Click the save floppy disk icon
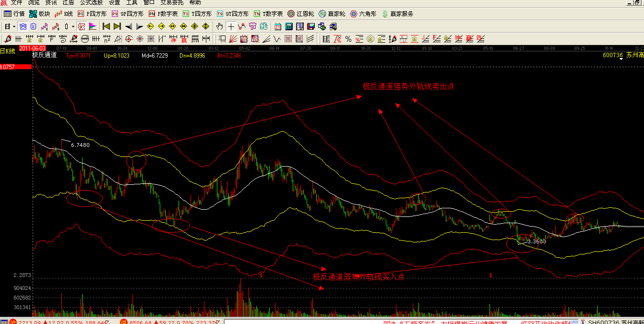644x324 pixels. click(x=310, y=26)
